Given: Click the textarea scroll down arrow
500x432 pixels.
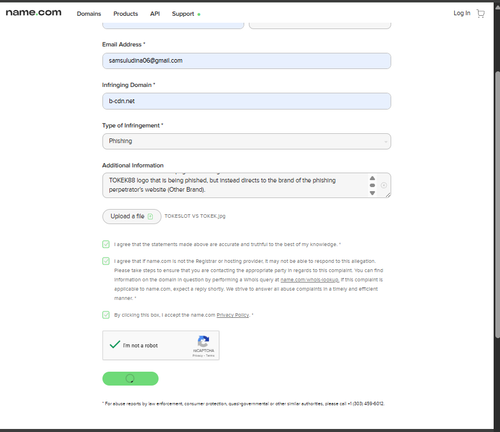Looking at the screenshot, I should (x=372, y=193).
